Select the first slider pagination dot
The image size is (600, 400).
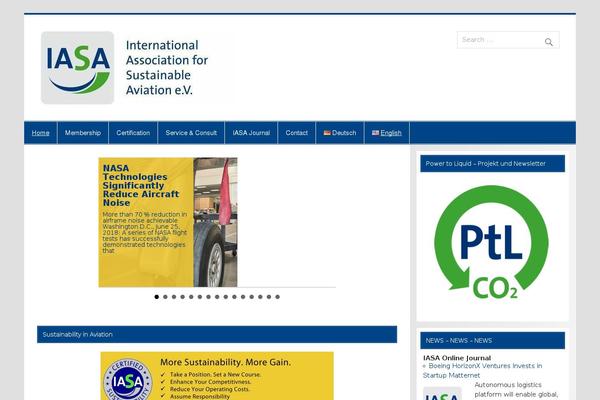(x=157, y=297)
